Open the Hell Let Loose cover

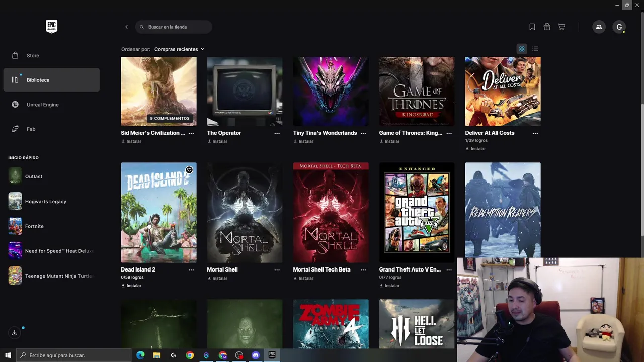(x=417, y=324)
